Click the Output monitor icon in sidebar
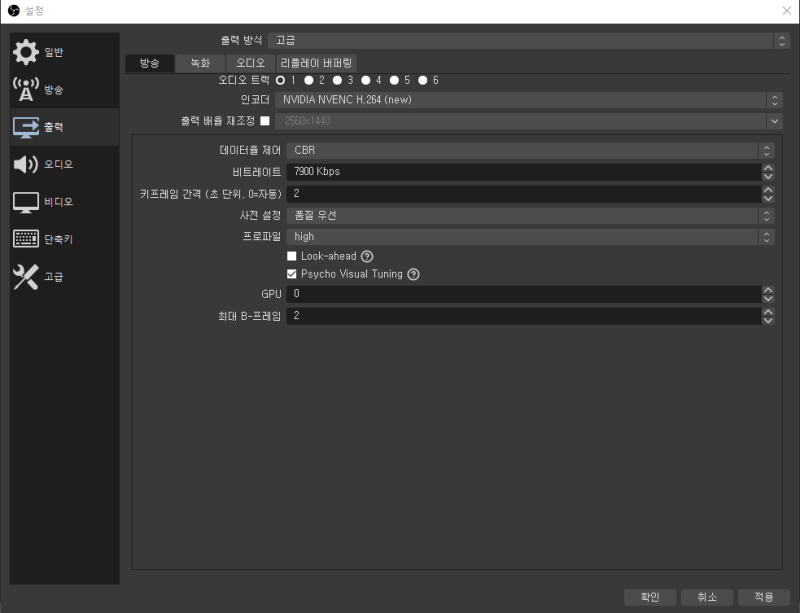 pyautogui.click(x=26, y=127)
